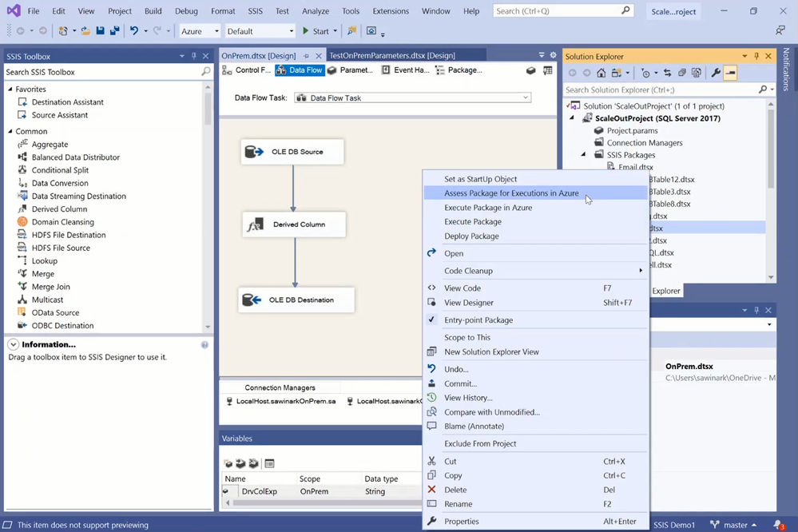Click Grid Options icon in Variables pane
This screenshot has width=798, height=532.
point(270,463)
